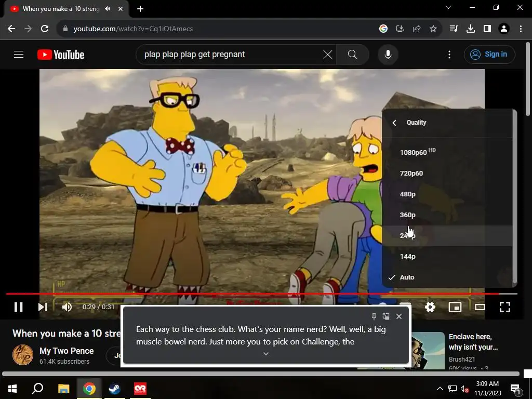Screen dimensions: 532x399
Task: Install app icon in address bar
Action: point(400,29)
